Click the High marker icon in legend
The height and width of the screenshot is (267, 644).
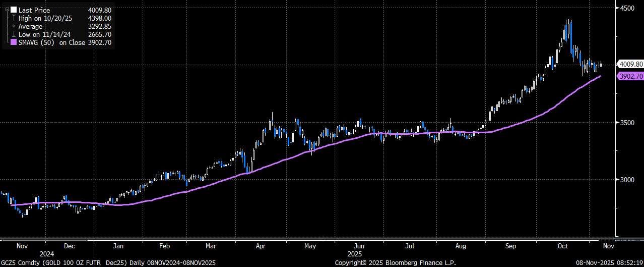point(13,18)
